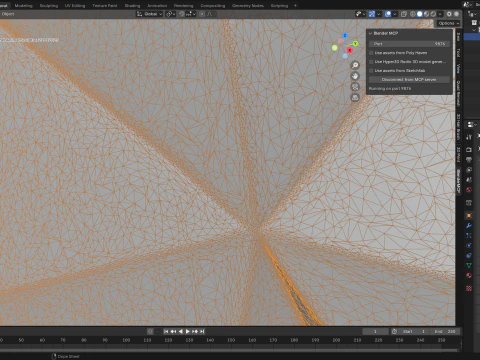Switch to the Geometry Nodes workspace tab
480x360 pixels.
[x=248, y=6]
